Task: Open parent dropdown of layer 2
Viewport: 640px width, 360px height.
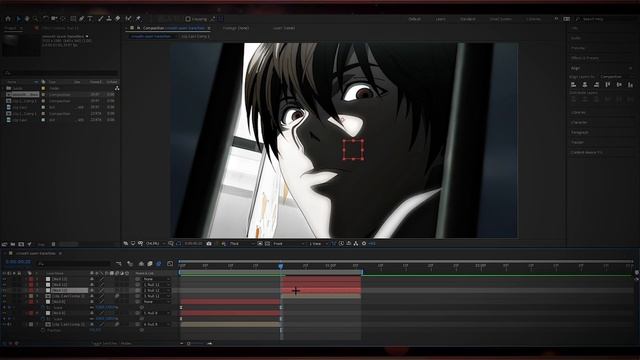Action: [x=157, y=285]
